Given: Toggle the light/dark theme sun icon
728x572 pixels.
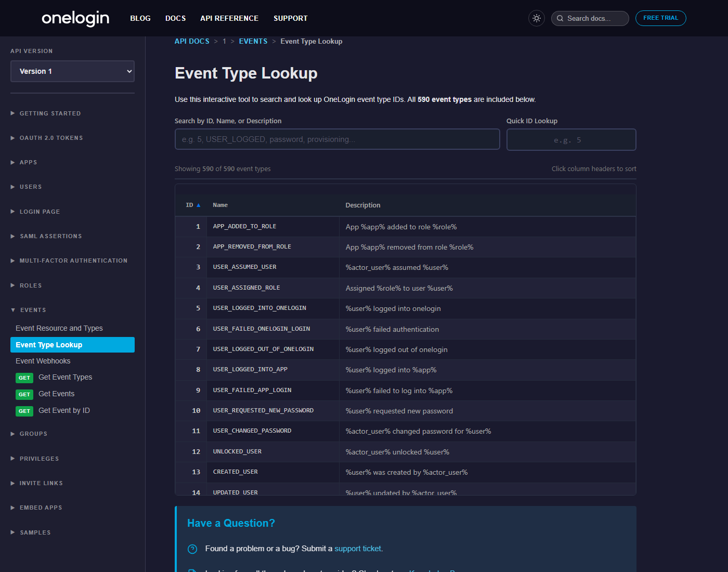Looking at the screenshot, I should [537, 18].
